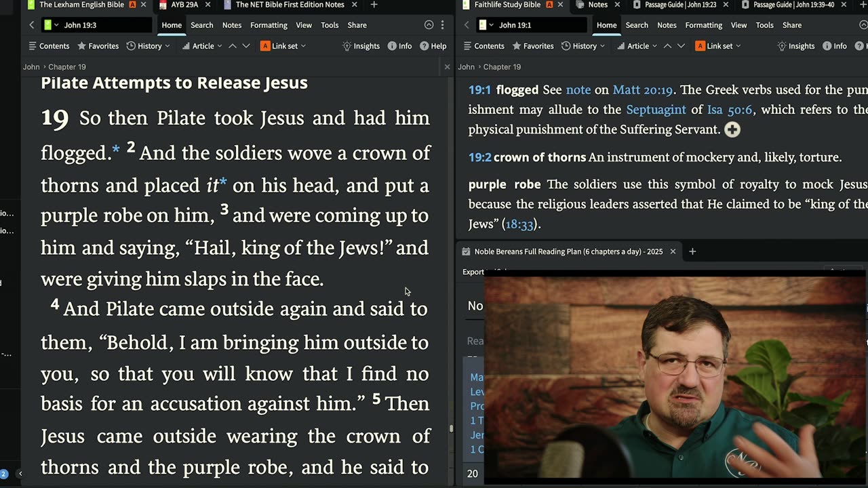Close the Faithlife Study Bible tab
The height and width of the screenshot is (488, 868).
[x=560, y=5]
